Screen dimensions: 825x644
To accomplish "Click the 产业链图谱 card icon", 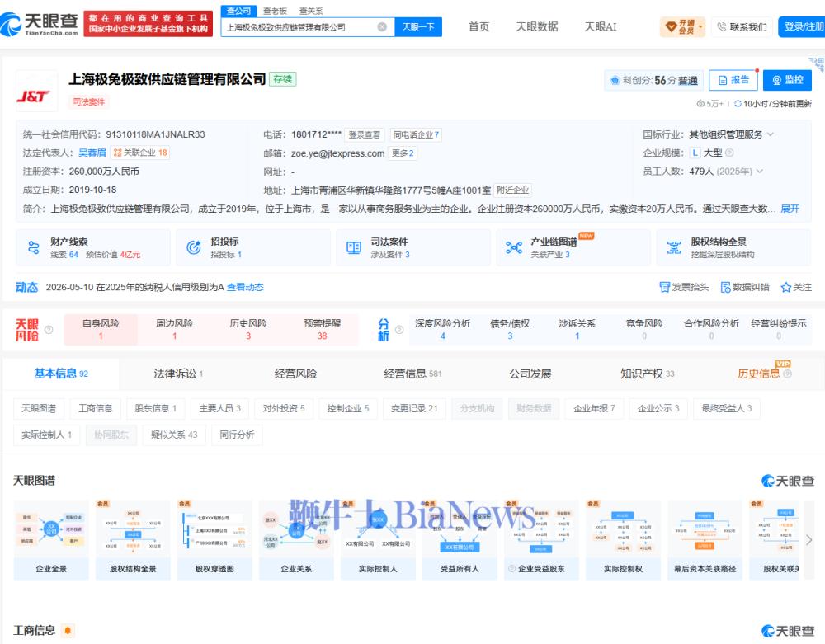I will point(513,247).
